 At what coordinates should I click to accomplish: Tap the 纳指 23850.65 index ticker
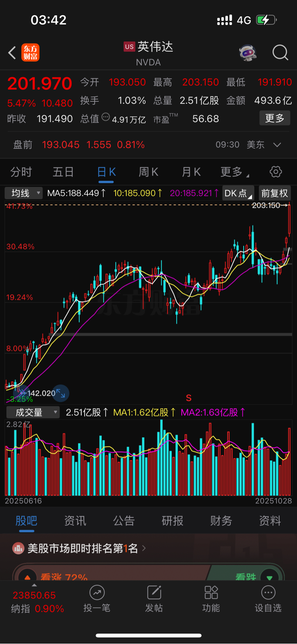point(37,602)
